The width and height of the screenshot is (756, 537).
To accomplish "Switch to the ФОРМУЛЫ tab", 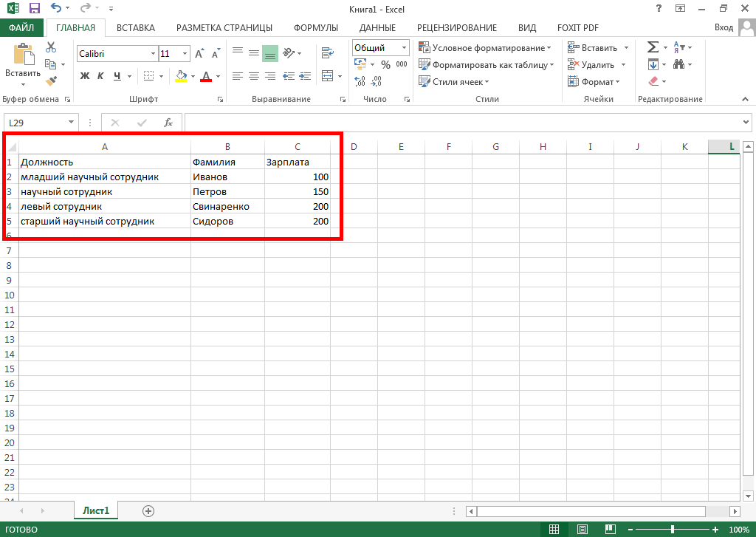I will point(315,28).
